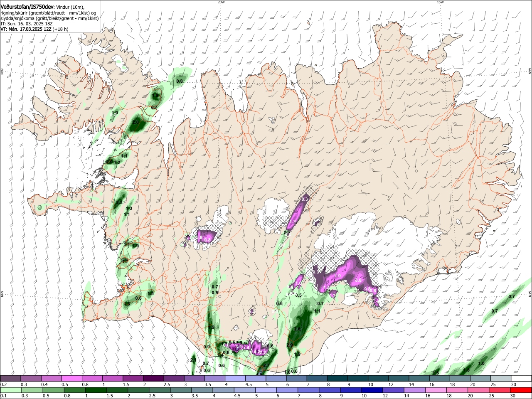Click the "Veðurstofan/IS750dev" title text
This screenshot has height=399, width=532.
click(x=27, y=7)
